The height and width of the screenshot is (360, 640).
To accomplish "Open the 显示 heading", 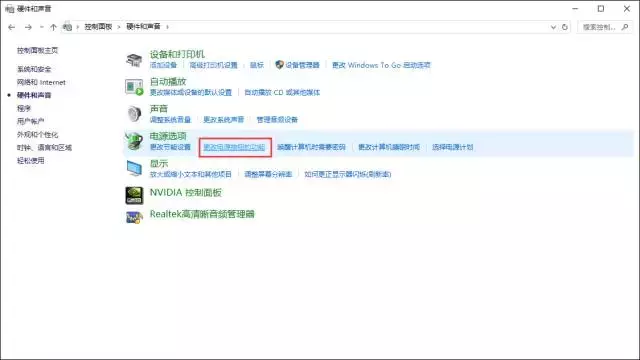I will click(x=159, y=164).
